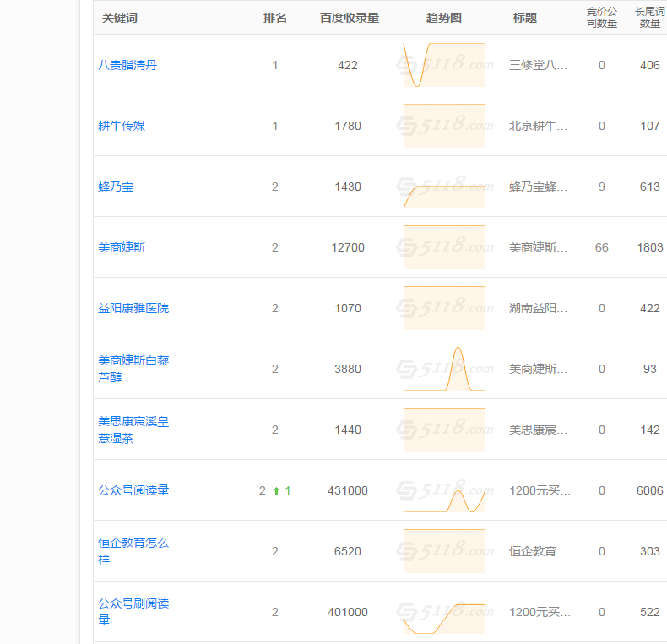View trend chart in the 12700 row
This screenshot has height=644, width=667.
click(444, 247)
